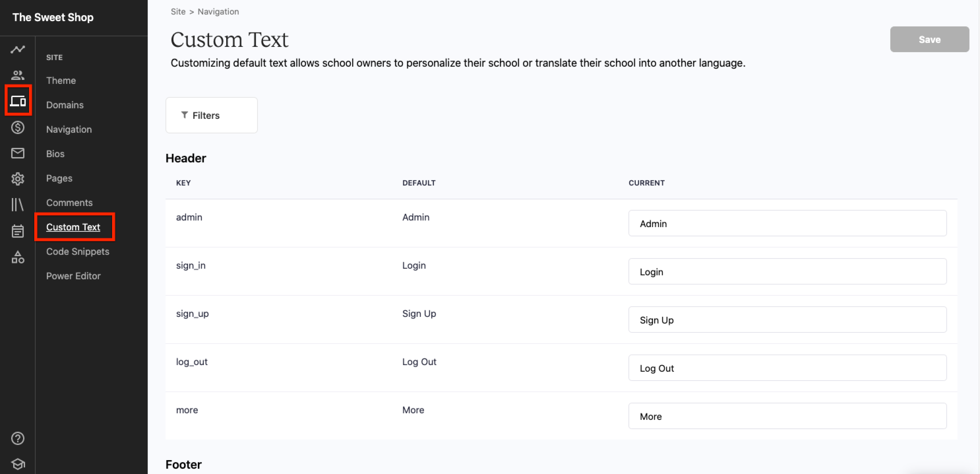
Task: Click the "DEFAULT" column header
Action: [x=419, y=183]
